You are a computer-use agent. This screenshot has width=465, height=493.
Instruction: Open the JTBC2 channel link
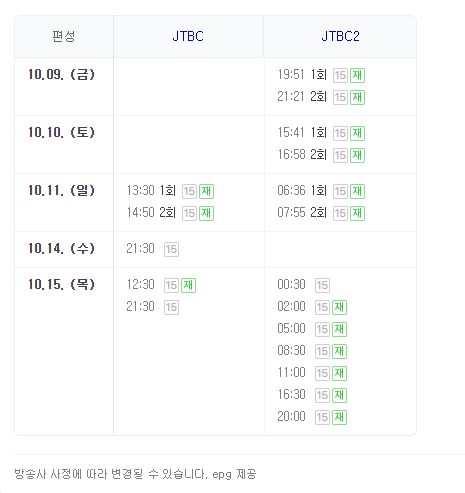click(x=340, y=36)
